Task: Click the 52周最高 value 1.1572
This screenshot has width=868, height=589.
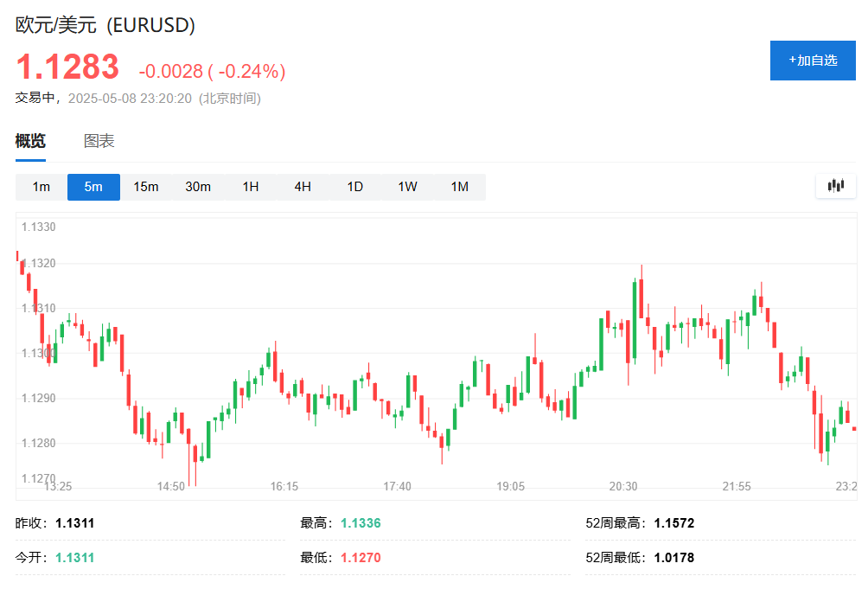Action: (674, 523)
